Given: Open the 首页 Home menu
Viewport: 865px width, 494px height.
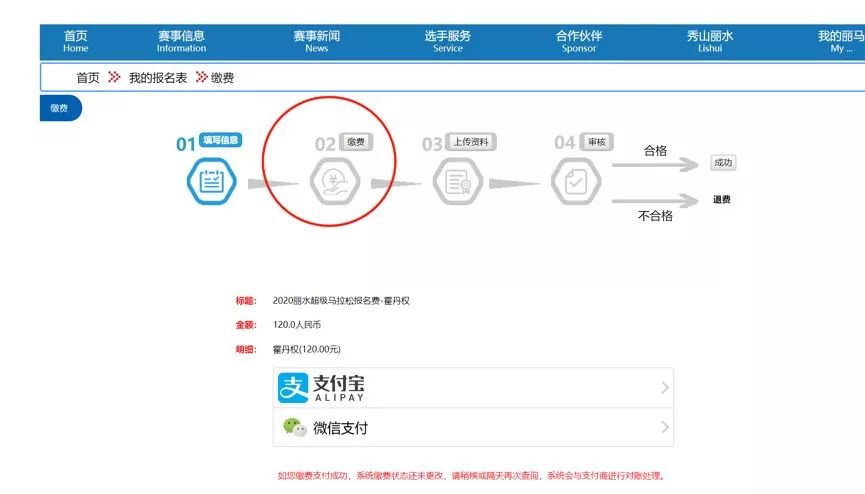Looking at the screenshot, I should tap(76, 41).
